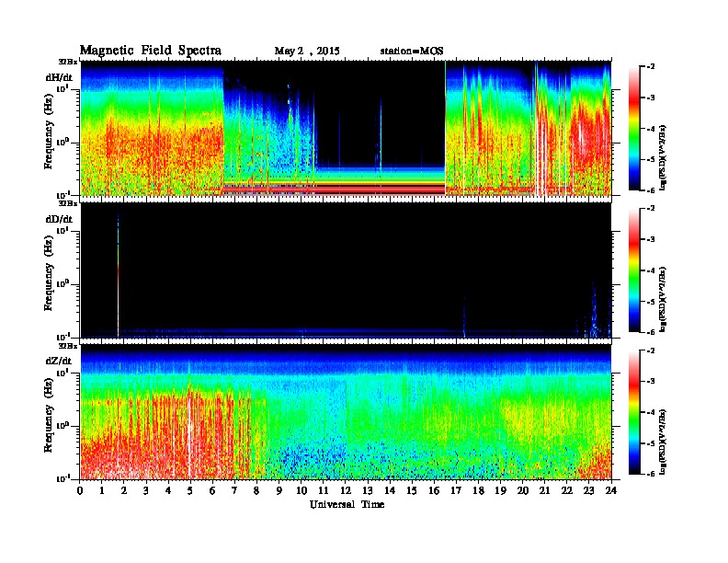Select the "May 2 , 2015" date text
The height and width of the screenshot is (563, 728).
point(307,52)
